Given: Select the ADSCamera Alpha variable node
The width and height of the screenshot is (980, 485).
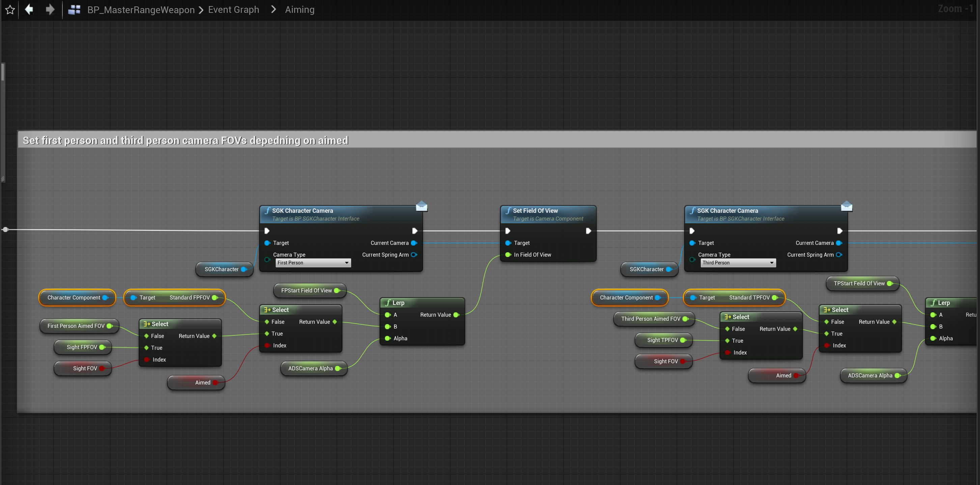Looking at the screenshot, I should point(310,368).
